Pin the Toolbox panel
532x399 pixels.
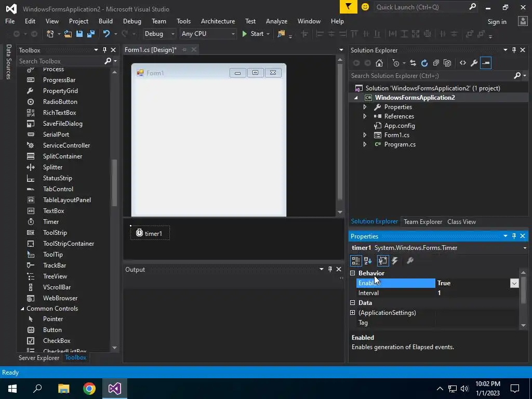pos(104,50)
